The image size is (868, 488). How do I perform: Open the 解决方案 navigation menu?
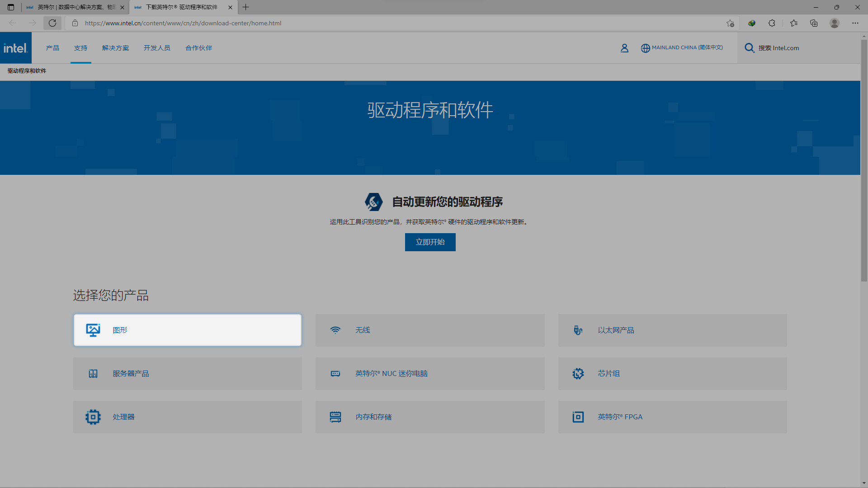115,48
